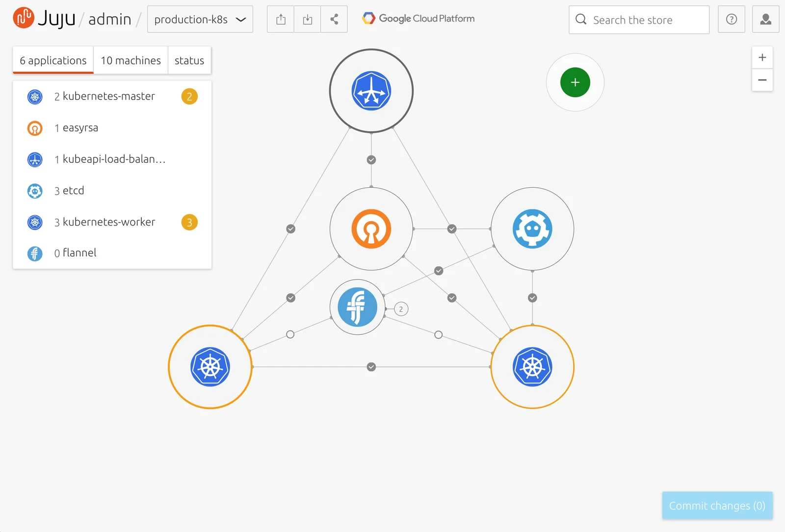Select the etcd application node on canvas

point(532,229)
